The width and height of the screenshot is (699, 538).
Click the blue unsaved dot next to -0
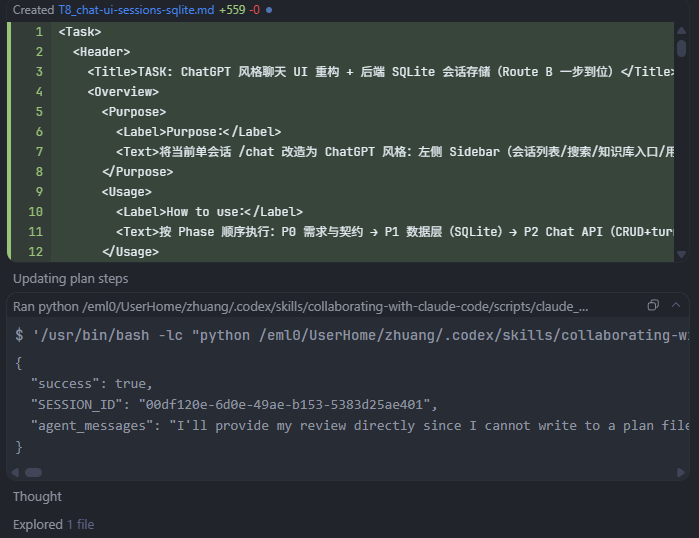click(x=269, y=10)
